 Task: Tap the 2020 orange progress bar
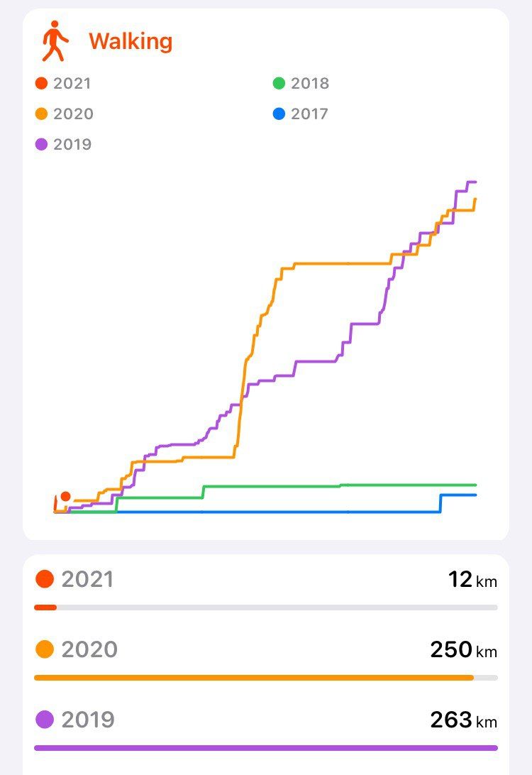[x=254, y=678]
